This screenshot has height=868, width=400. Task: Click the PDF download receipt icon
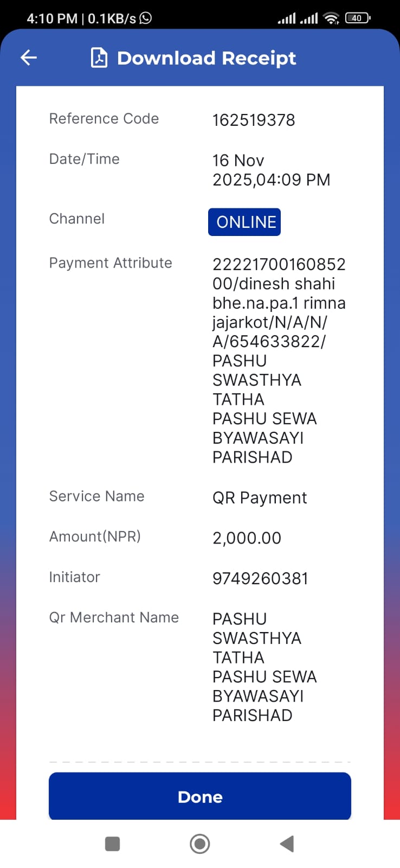coord(99,58)
